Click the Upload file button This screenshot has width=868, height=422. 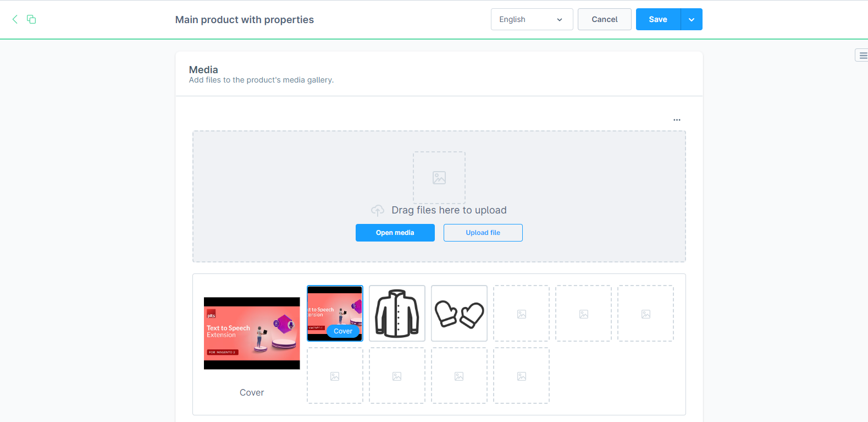pyautogui.click(x=483, y=233)
